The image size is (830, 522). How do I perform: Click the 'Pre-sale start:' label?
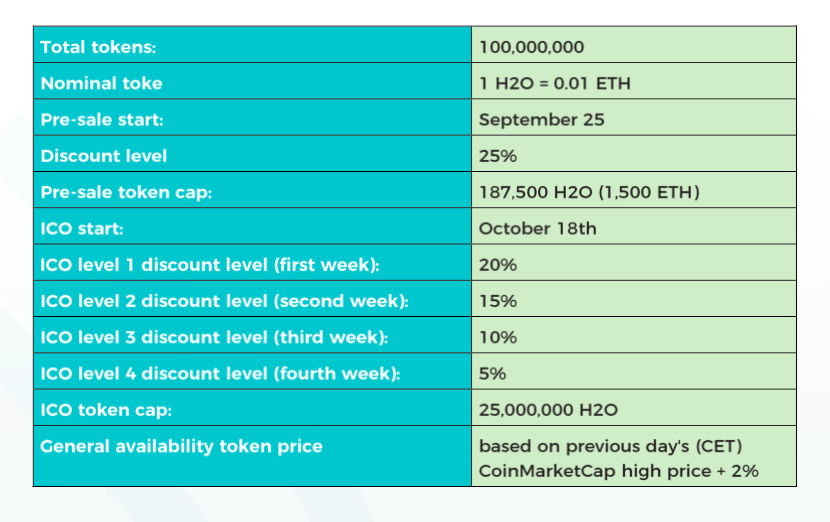102,120
